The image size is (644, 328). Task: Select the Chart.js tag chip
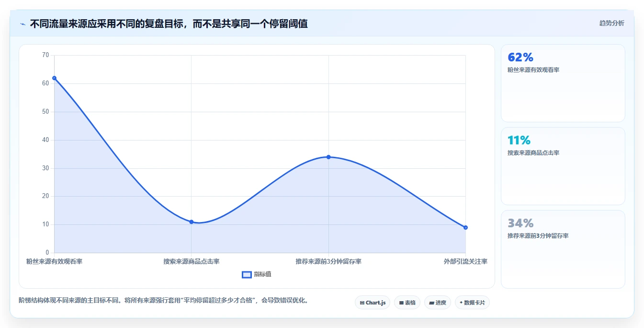[x=373, y=303]
